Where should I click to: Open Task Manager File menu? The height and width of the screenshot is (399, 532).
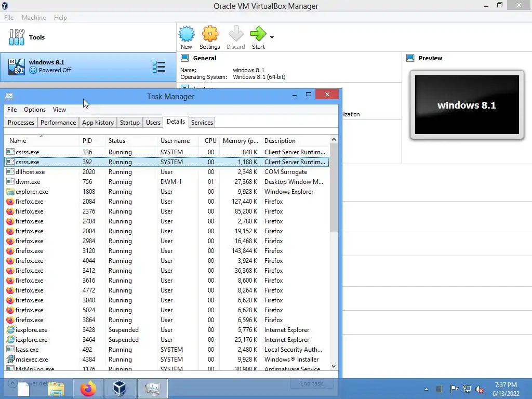pyautogui.click(x=12, y=110)
